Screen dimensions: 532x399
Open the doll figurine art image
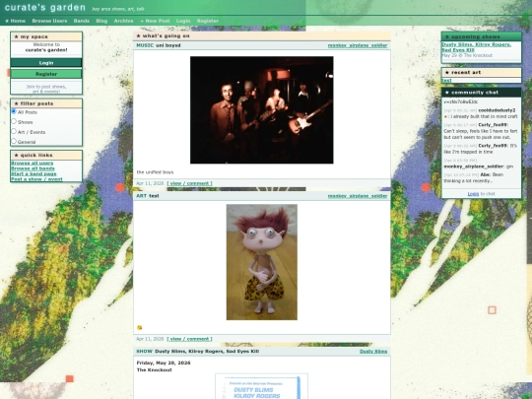click(262, 262)
